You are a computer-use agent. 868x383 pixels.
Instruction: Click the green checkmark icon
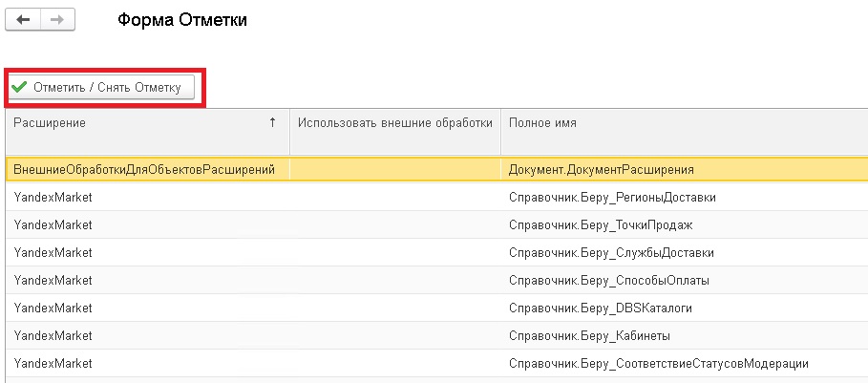point(19,88)
